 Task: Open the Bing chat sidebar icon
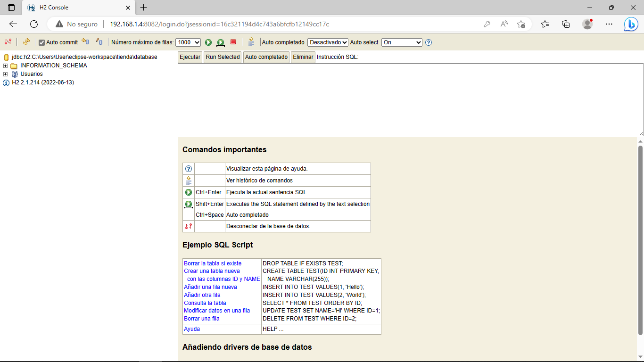point(631,24)
